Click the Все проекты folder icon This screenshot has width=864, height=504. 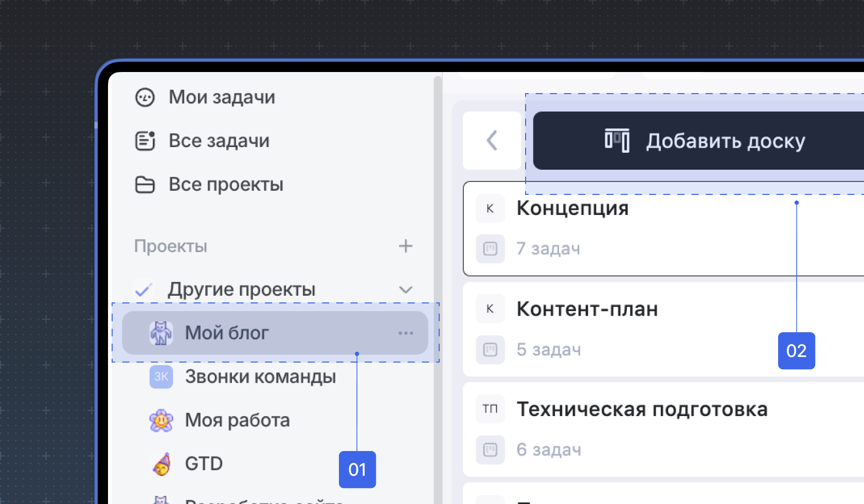pos(146,185)
